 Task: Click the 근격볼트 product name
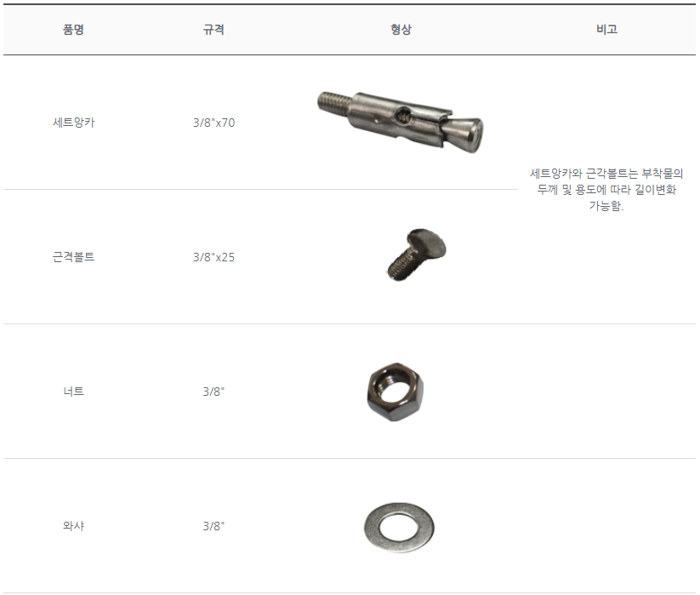(x=74, y=257)
